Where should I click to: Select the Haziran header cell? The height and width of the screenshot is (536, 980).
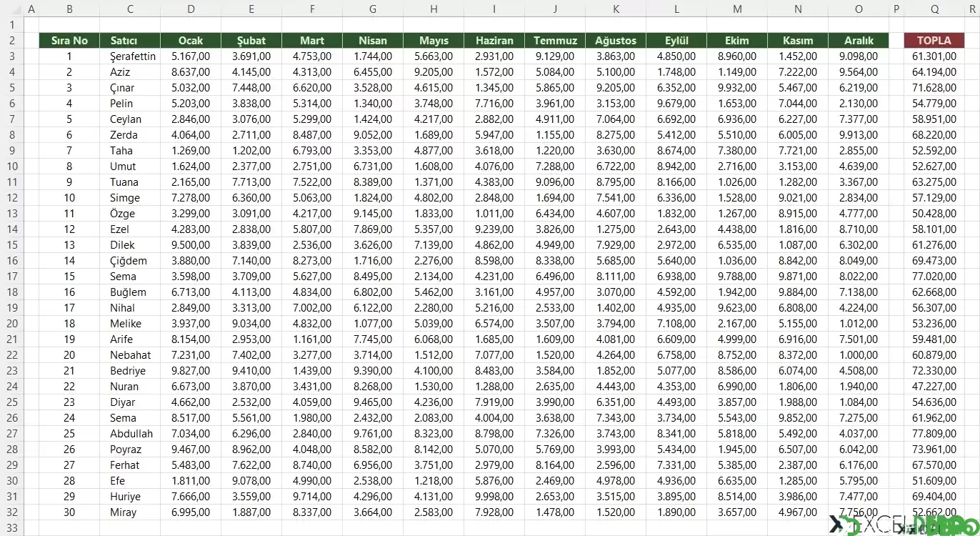[494, 41]
